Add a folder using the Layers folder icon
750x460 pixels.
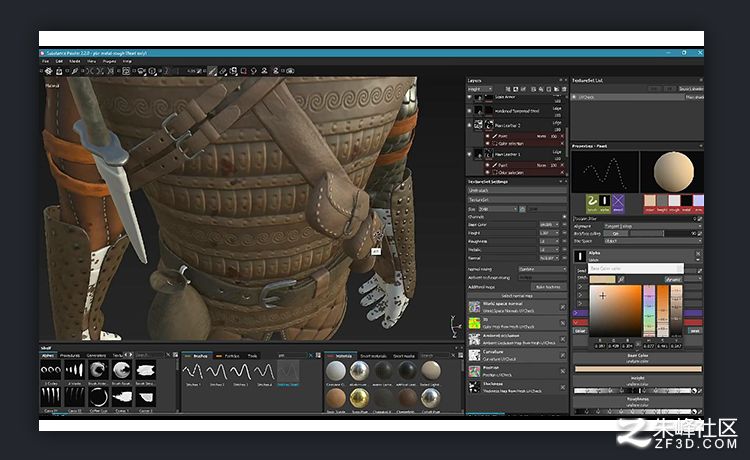(x=556, y=89)
